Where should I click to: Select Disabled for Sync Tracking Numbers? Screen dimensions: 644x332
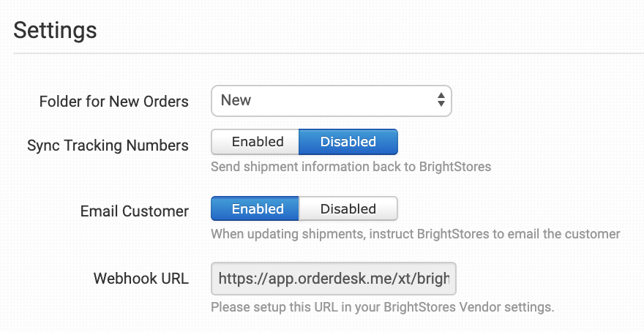coord(348,142)
